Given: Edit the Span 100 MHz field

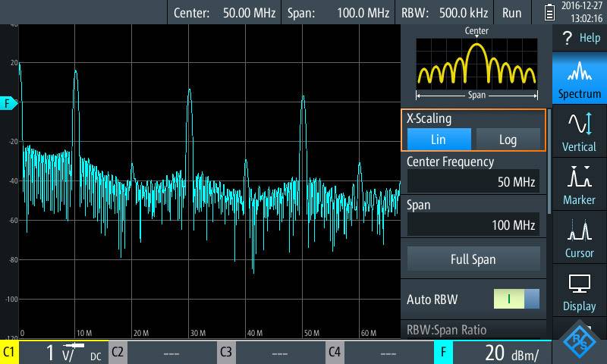Looking at the screenshot, I should (x=473, y=225).
